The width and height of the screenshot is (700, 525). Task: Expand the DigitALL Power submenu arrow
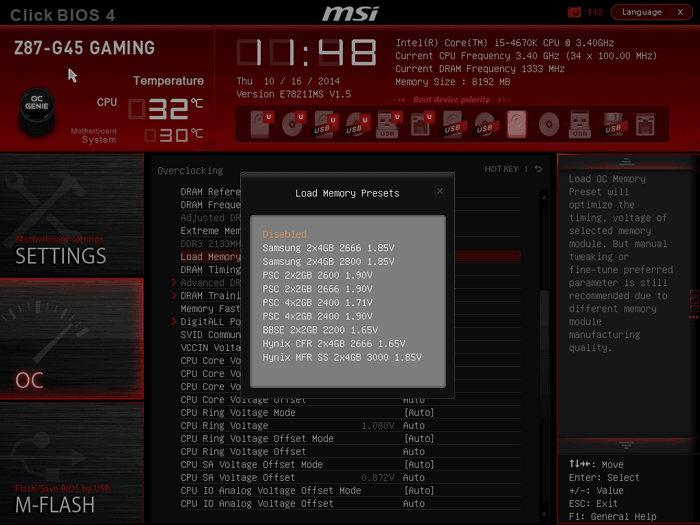(174, 321)
